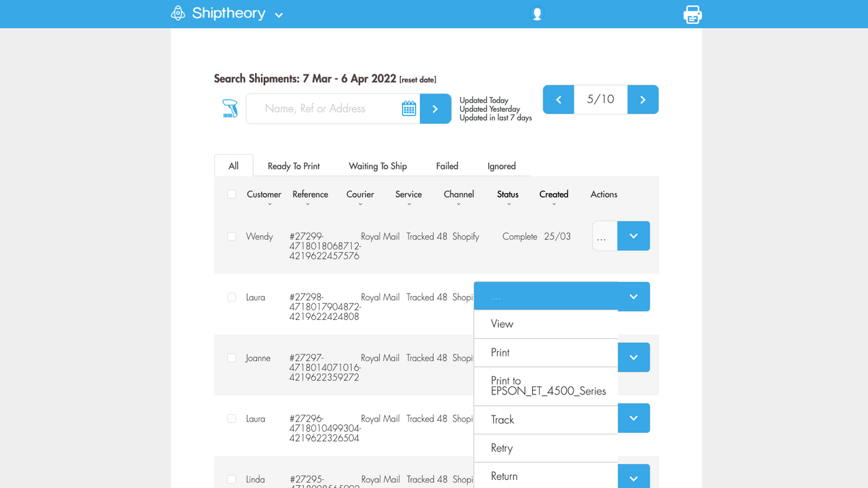Toggle the select-all checkbox in the table header
Screen dimensions: 868x488
(231, 194)
